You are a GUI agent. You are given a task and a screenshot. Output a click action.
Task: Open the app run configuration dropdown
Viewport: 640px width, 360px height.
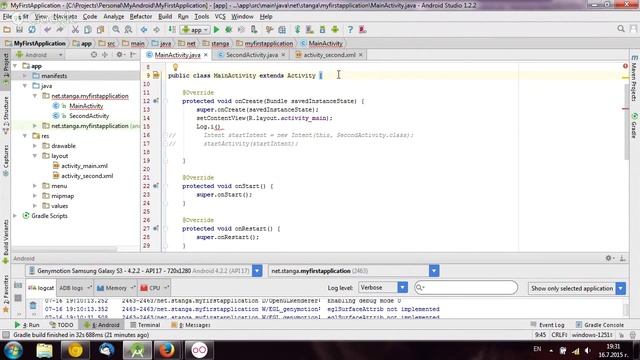[195, 29]
